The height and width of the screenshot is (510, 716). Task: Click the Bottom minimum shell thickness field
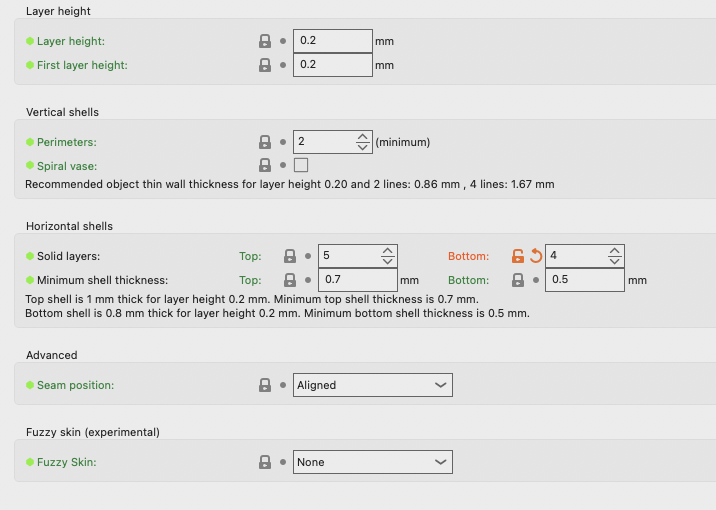click(x=586, y=280)
